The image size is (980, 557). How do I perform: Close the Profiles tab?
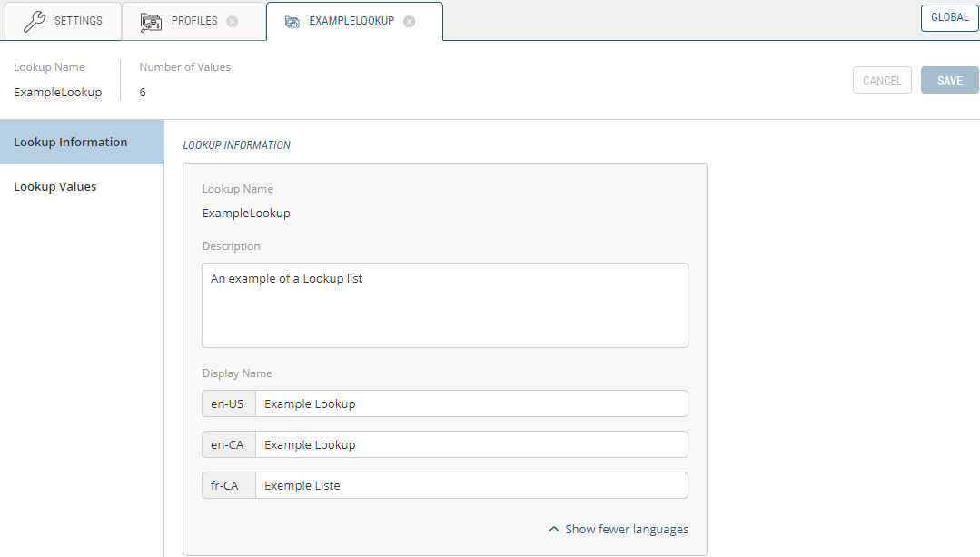click(233, 22)
